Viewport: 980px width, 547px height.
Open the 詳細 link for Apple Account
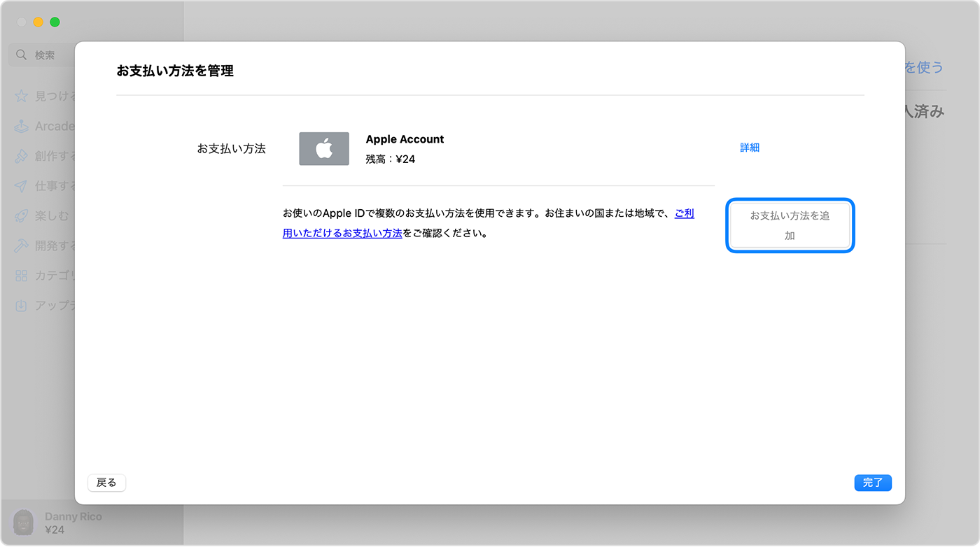tap(750, 148)
